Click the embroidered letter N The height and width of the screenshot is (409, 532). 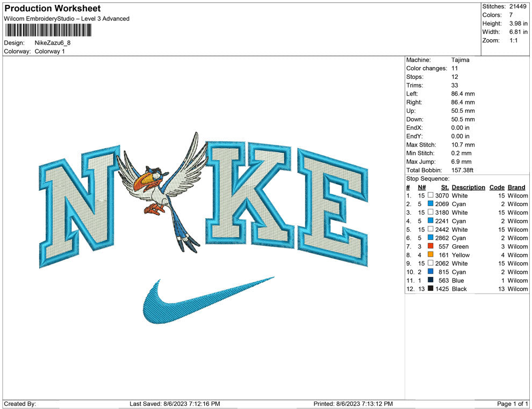click(80, 207)
